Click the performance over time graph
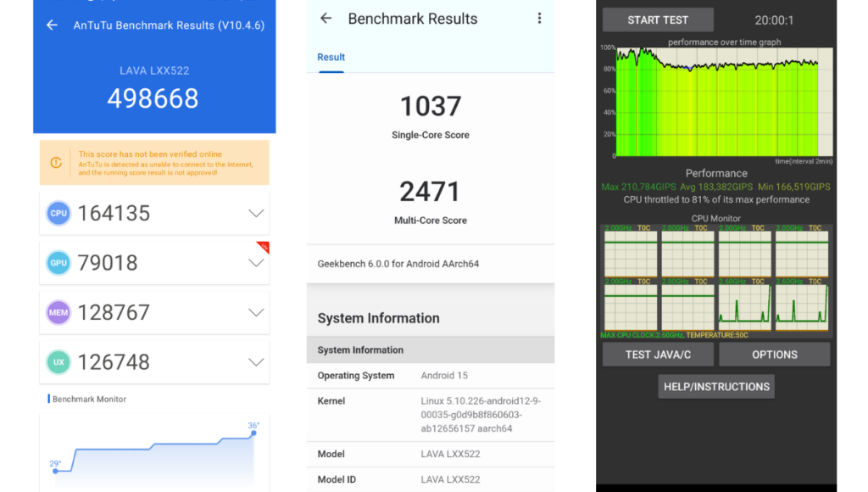 [x=724, y=102]
